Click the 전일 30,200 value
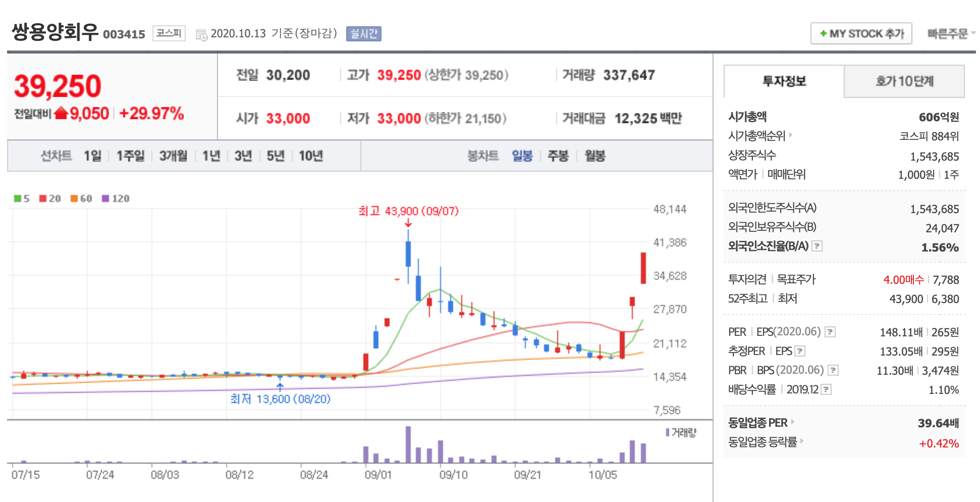Screen dimensions: 980x502 288,75
